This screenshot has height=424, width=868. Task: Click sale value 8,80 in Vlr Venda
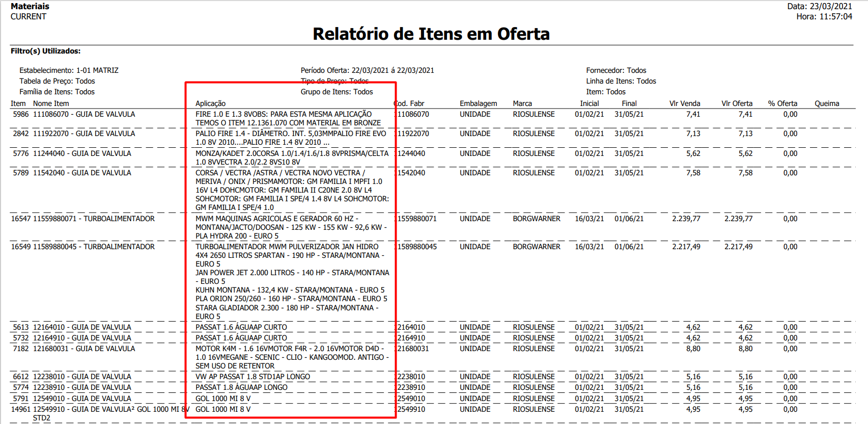pos(693,349)
